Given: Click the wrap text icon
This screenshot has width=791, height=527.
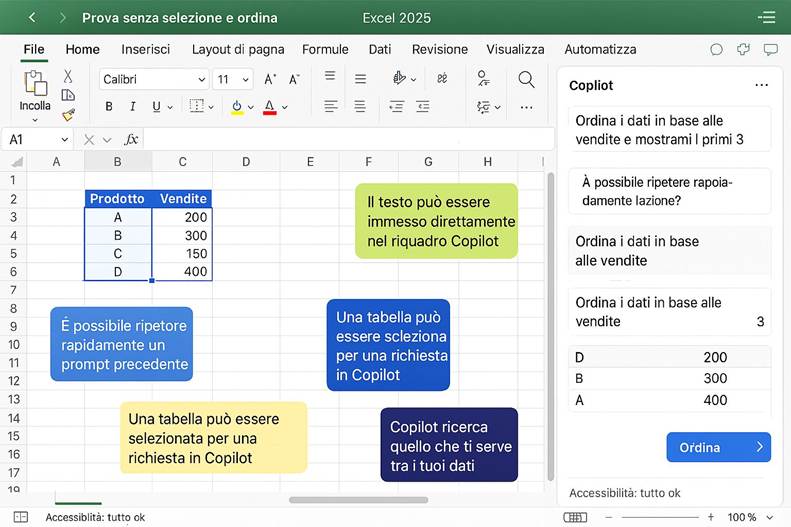Looking at the screenshot, I should pos(442,78).
